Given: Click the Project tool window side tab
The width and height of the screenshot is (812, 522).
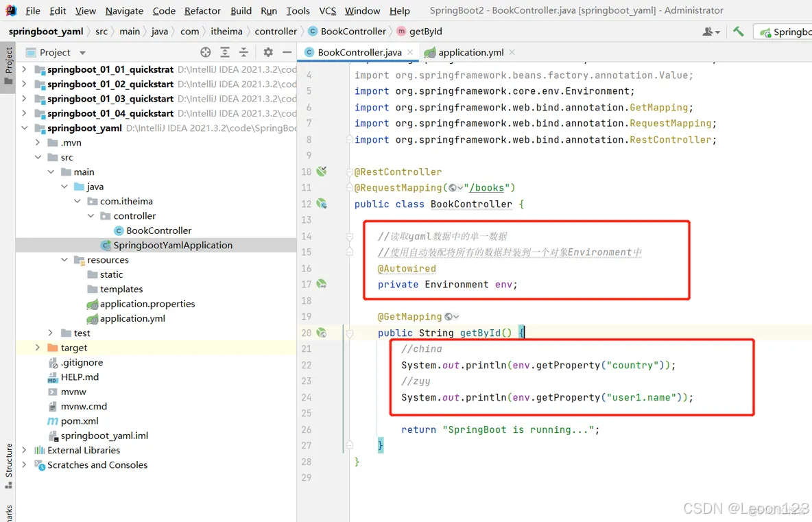Looking at the screenshot, I should point(8,67).
